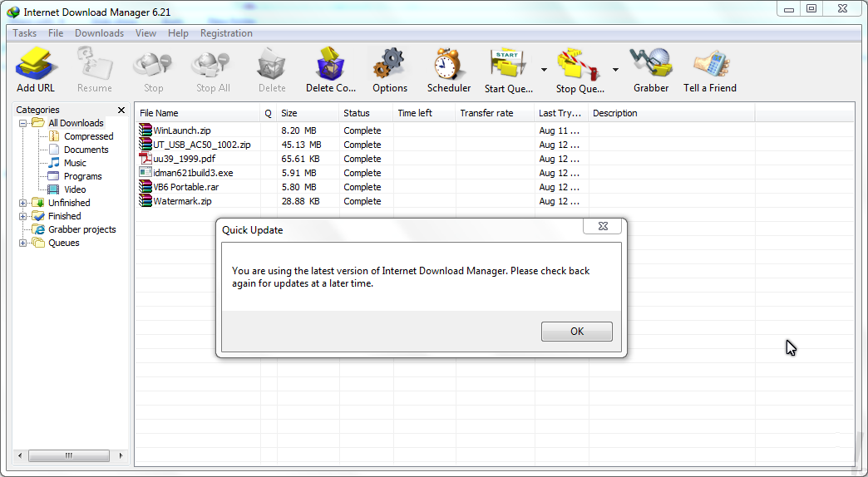Image resolution: width=868 pixels, height=477 pixels.
Task: Select the 45.13 MB size cell
Action: coord(301,145)
